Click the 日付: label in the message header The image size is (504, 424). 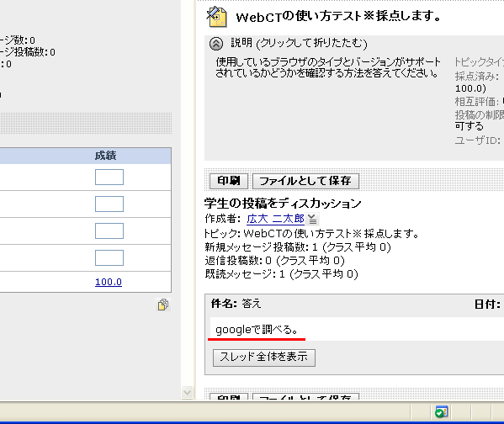487,304
